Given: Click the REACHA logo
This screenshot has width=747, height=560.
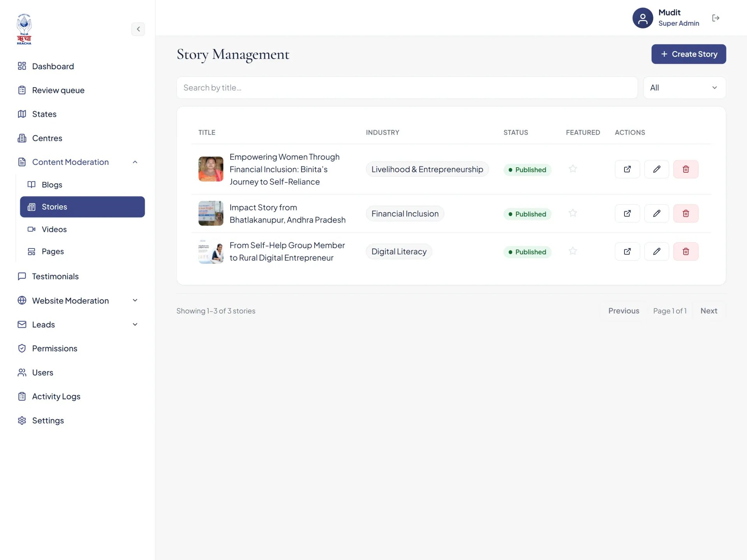Looking at the screenshot, I should [x=24, y=29].
